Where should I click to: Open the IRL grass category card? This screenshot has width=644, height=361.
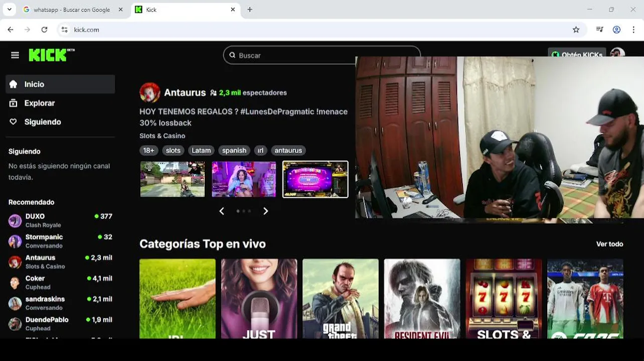point(178,298)
